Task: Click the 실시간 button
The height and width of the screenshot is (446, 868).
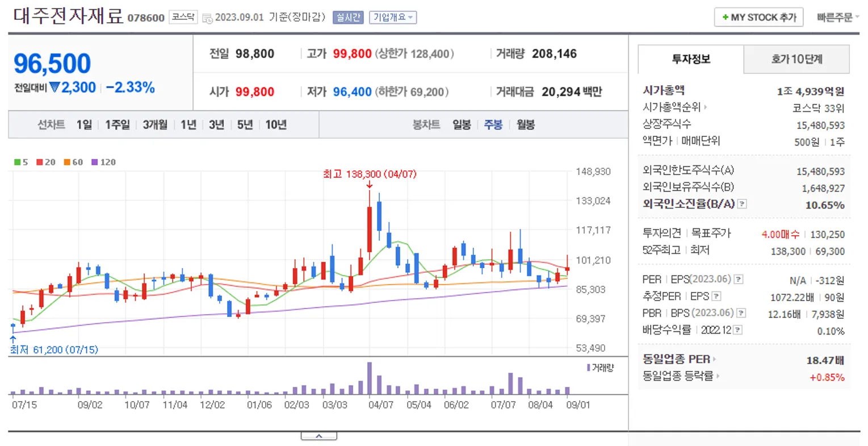Action: pyautogui.click(x=348, y=18)
